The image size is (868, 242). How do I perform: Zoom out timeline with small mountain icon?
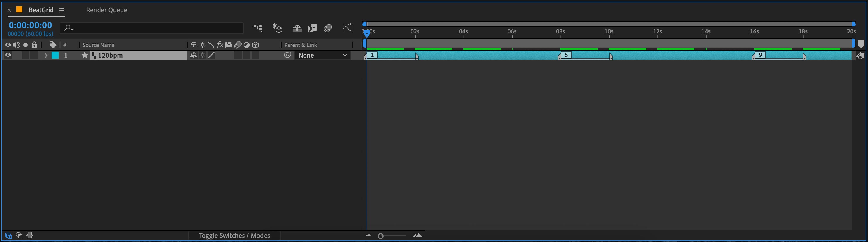[x=368, y=235]
